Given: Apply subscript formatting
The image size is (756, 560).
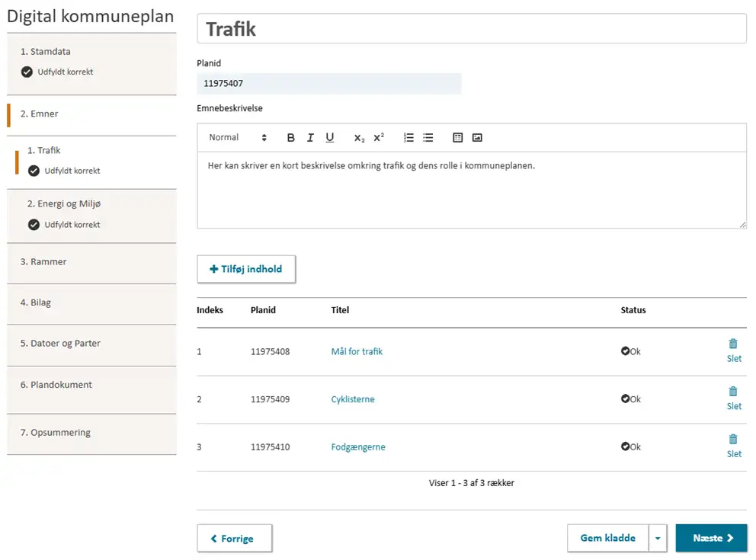Looking at the screenshot, I should click(x=359, y=138).
